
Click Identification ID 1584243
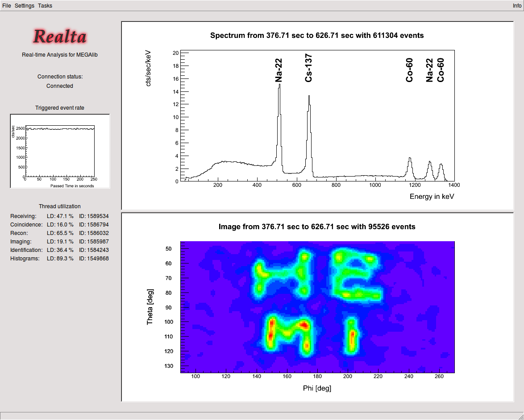point(94,250)
